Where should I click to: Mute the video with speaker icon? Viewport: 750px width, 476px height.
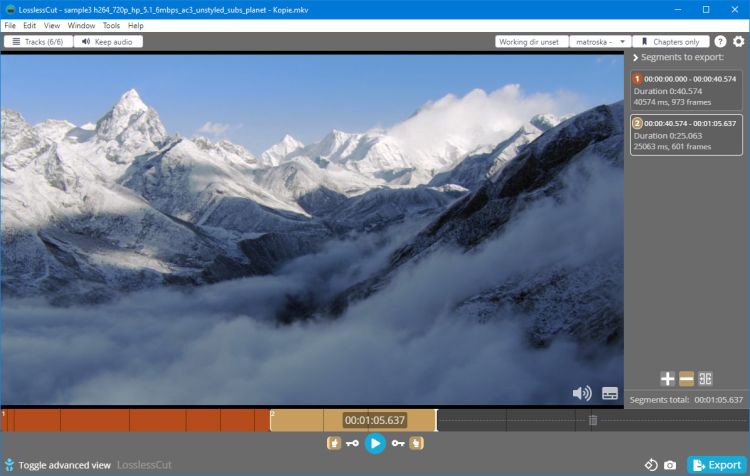[x=581, y=393]
